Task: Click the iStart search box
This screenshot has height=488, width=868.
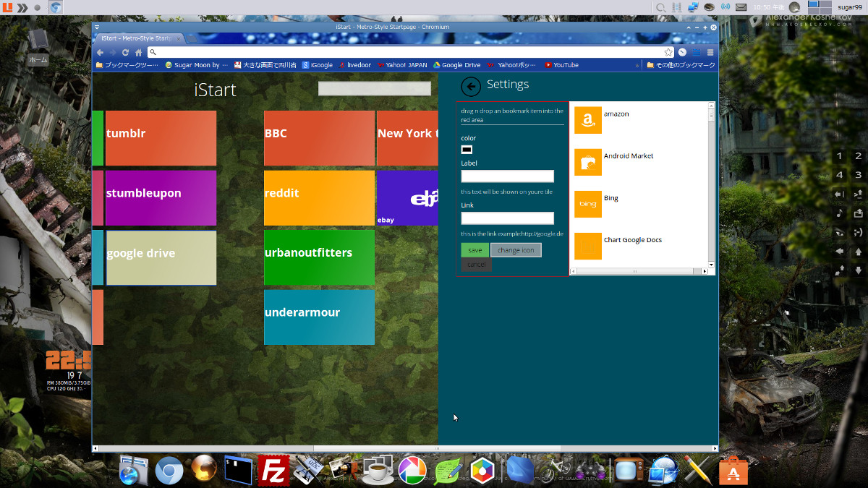Action: (x=375, y=88)
